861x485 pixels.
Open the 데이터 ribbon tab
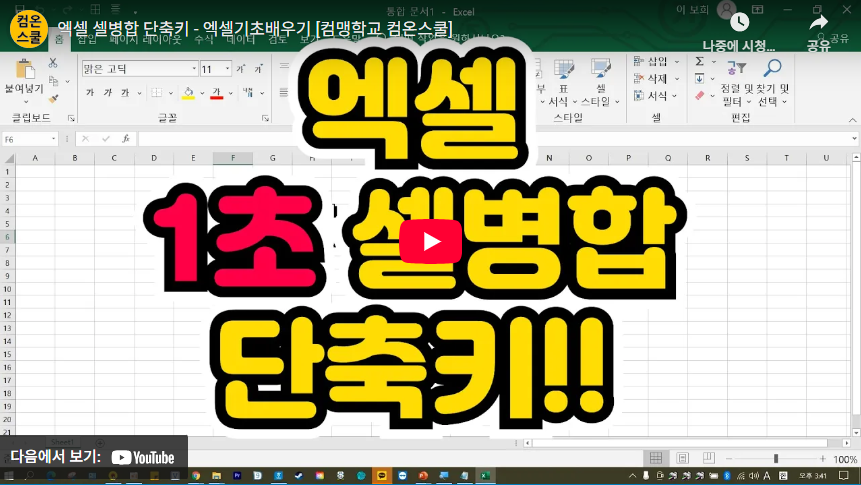point(241,40)
